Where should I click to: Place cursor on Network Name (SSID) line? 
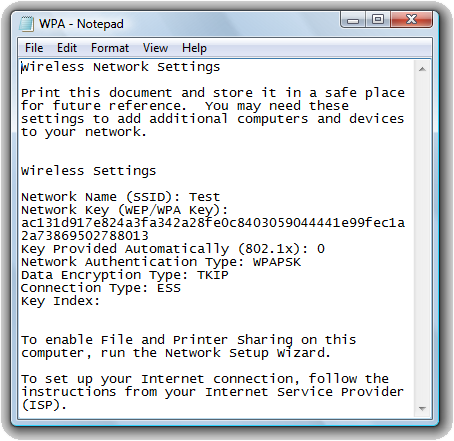121,197
